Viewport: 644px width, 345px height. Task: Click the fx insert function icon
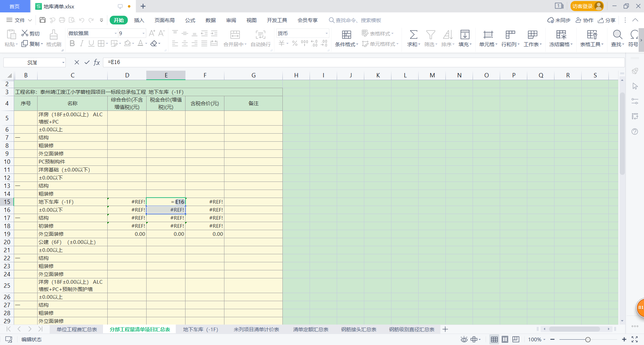click(97, 62)
